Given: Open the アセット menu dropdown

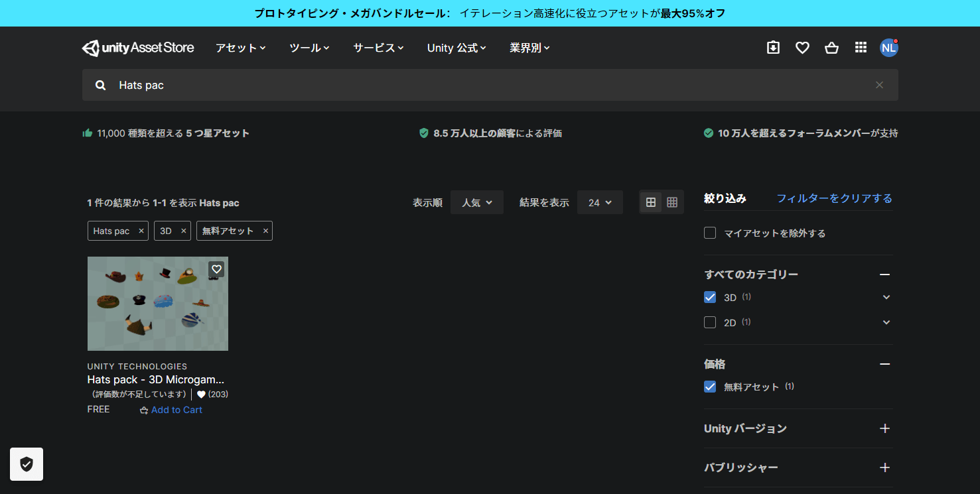Looking at the screenshot, I should 240,48.
